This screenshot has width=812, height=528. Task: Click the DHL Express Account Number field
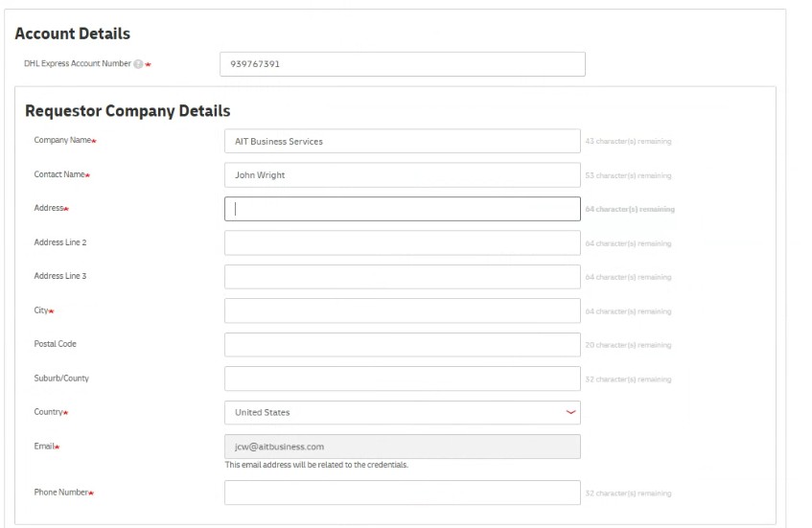[402, 64]
